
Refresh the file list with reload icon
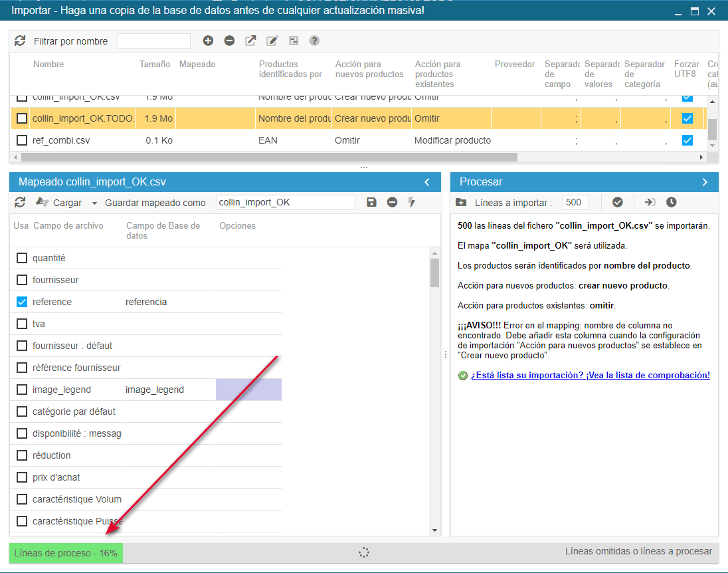pos(20,41)
